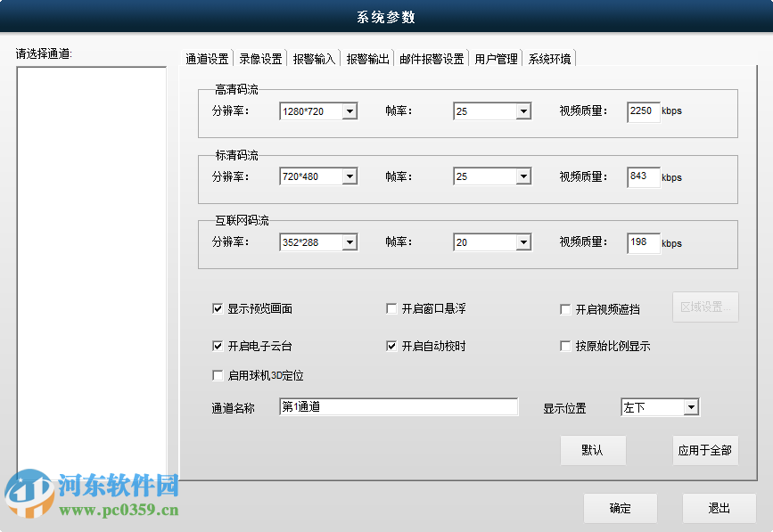The image size is (773, 532).
Task: Switch to the 报警输出 tab
Action: point(366,57)
